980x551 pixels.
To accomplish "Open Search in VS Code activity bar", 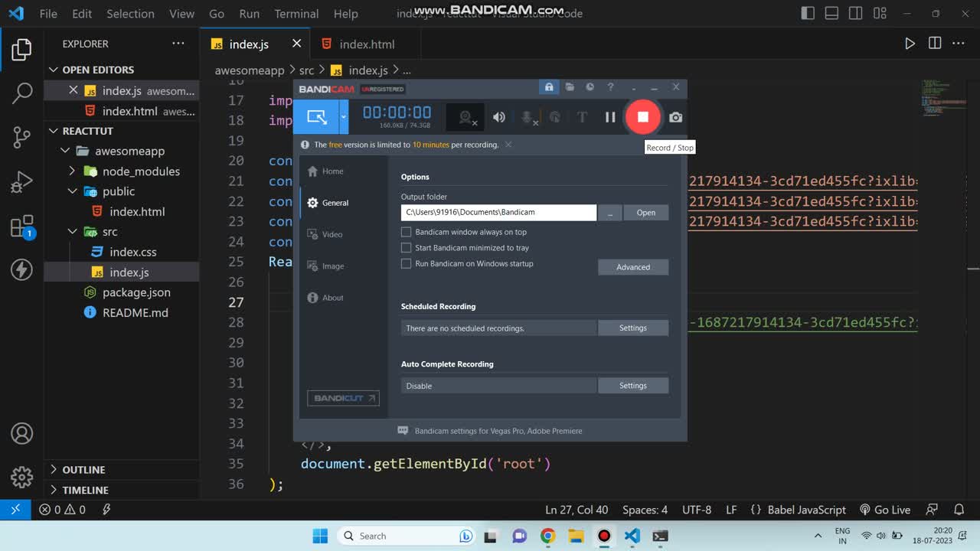I will 21,93.
